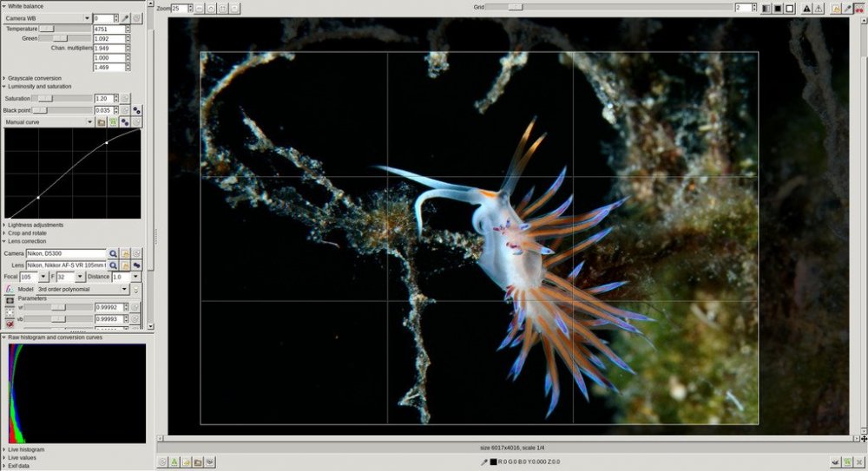This screenshot has height=471, width=868.
Task: Expand the Grayscale conversion section
Action: coord(3,78)
